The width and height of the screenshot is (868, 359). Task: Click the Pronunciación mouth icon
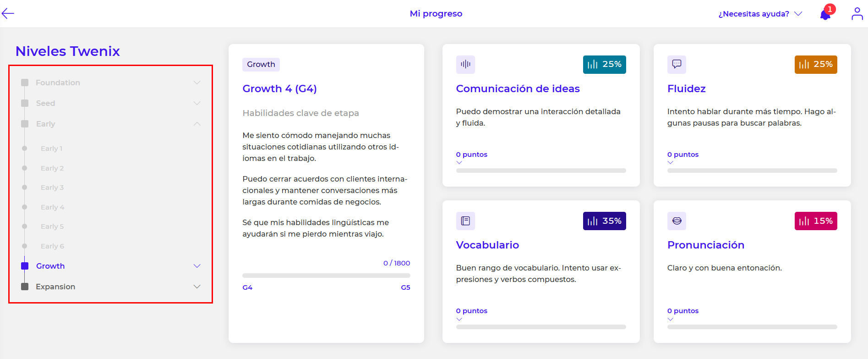pyautogui.click(x=677, y=221)
